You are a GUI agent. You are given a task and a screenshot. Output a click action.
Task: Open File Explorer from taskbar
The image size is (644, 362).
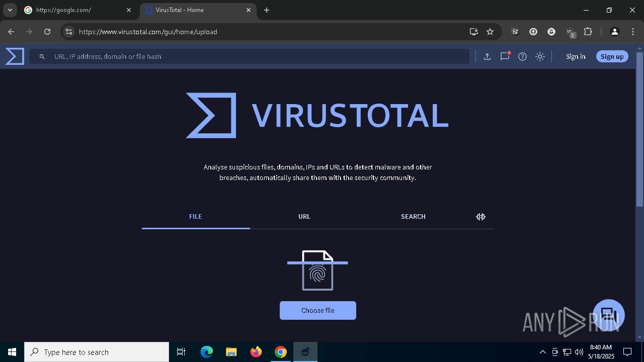231,352
